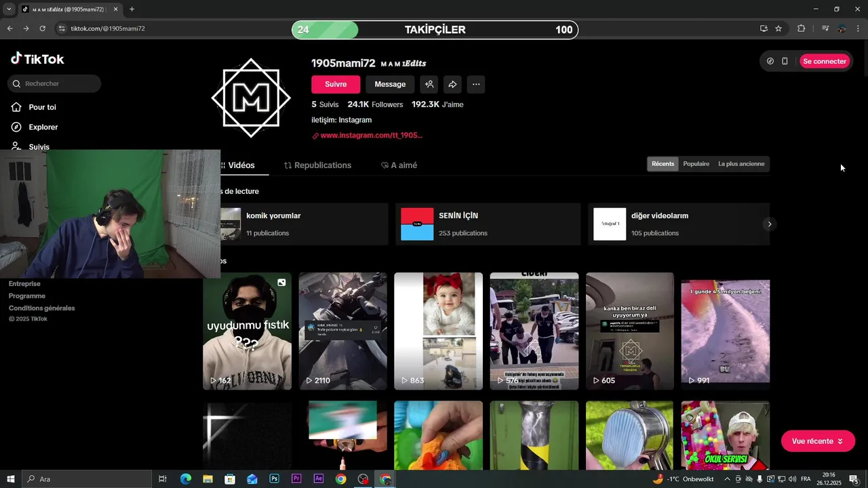Bookmark this page with star icon
Screen dimensions: 868x488
(x=778, y=28)
